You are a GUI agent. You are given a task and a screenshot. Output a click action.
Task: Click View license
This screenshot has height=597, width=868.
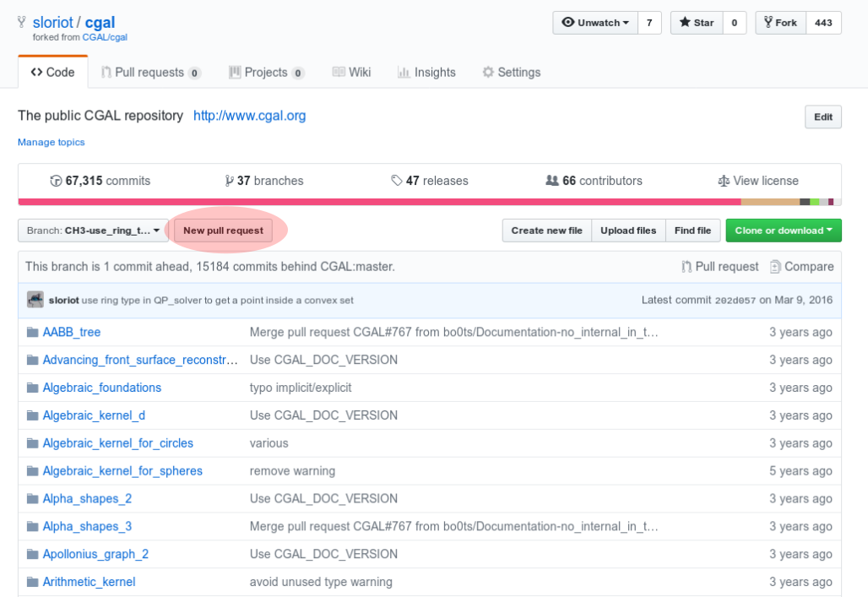(758, 181)
